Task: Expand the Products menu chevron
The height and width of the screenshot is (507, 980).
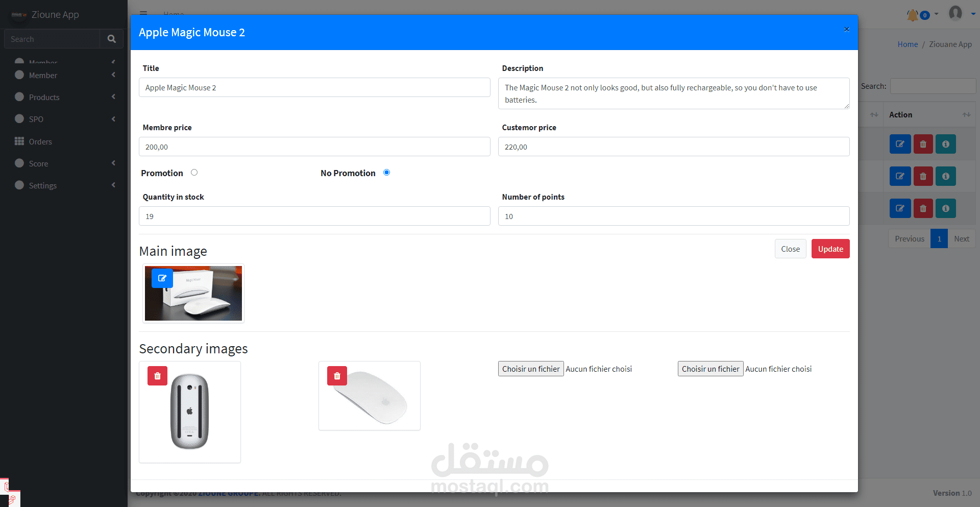Action: coord(113,97)
